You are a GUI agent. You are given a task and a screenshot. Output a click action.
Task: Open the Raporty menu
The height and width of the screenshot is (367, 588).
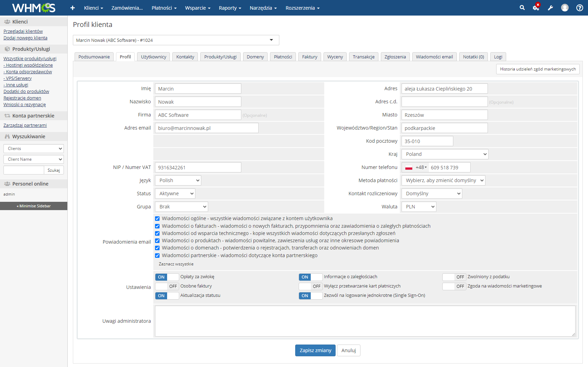[230, 8]
